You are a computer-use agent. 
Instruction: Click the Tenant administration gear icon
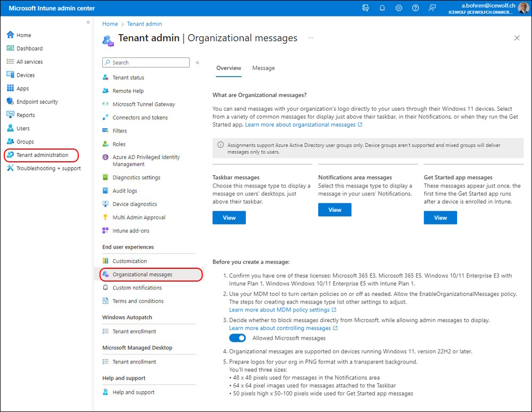pyautogui.click(x=11, y=155)
